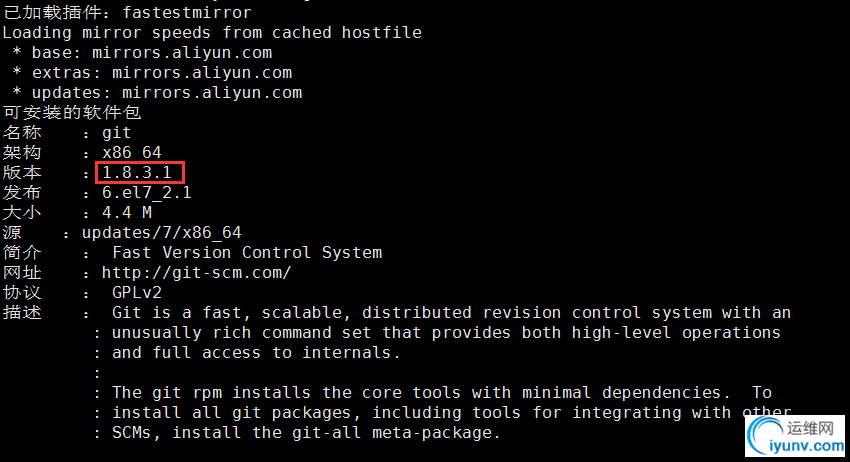Click the Loading mirror speeds line
Screen dimensions: 850x462
[212, 33]
